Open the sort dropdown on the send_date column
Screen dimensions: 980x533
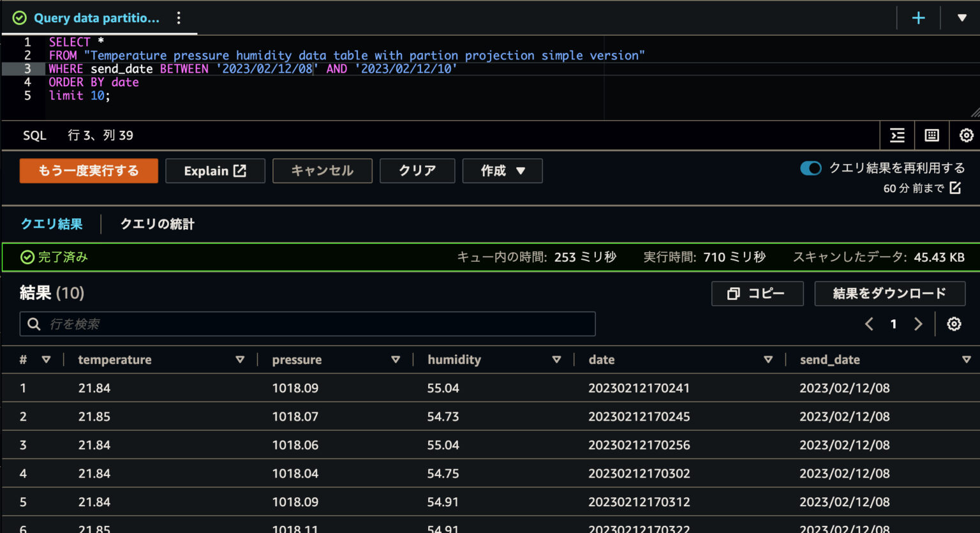point(969,359)
